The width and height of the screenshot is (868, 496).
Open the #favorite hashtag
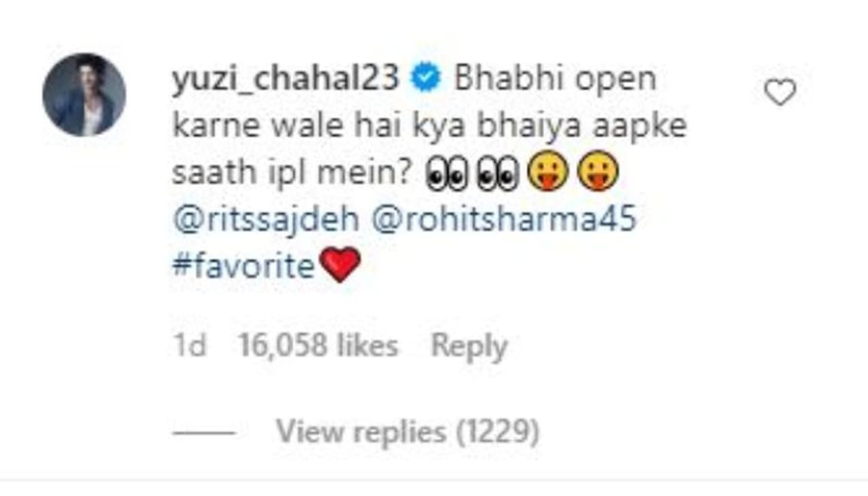click(x=243, y=267)
